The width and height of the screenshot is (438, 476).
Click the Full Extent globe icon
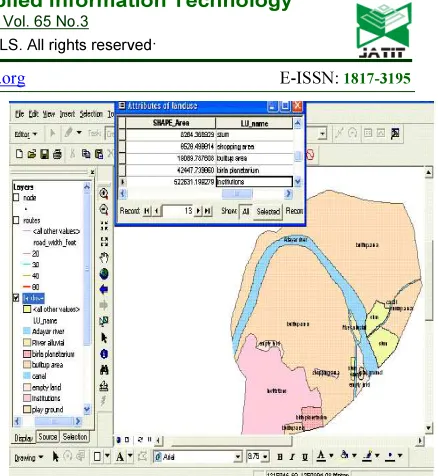(x=104, y=274)
